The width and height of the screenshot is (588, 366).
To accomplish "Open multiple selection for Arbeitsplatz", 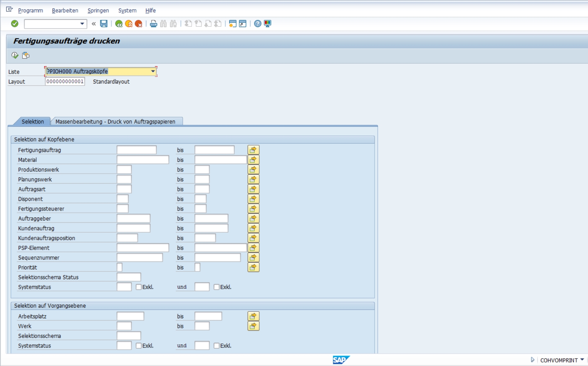I will [x=253, y=316].
